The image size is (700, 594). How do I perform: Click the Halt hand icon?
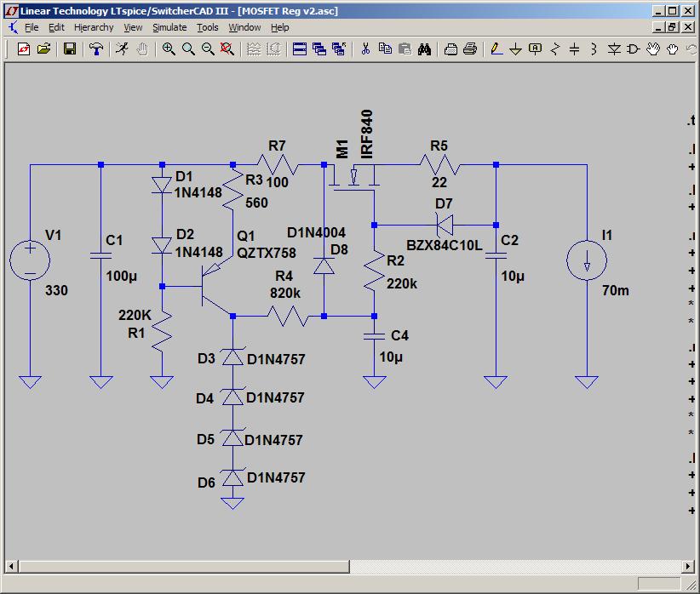142,49
